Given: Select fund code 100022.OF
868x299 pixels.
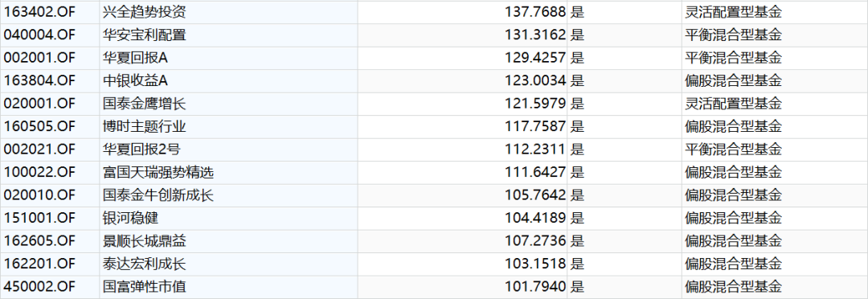Looking at the screenshot, I should coord(39,173).
